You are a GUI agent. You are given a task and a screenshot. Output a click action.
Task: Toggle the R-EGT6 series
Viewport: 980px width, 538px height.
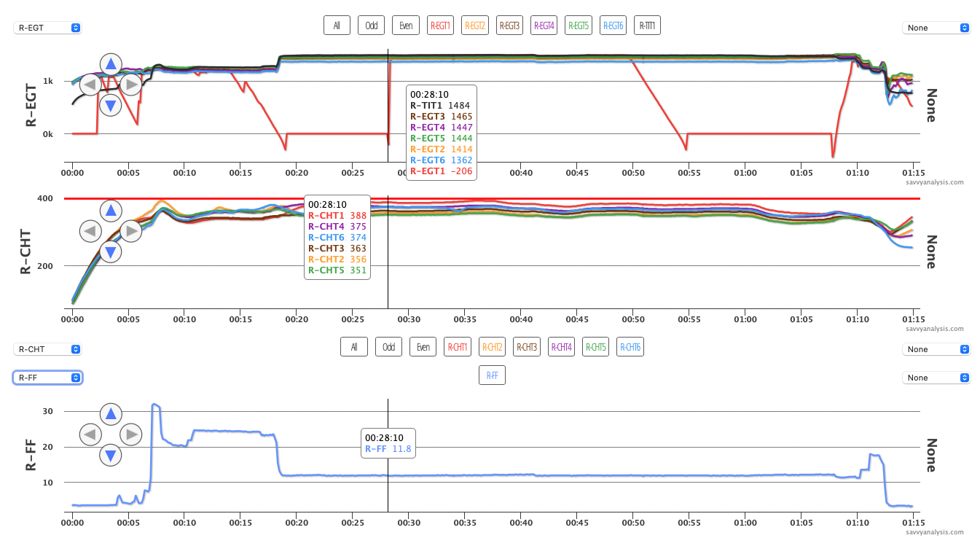(613, 26)
